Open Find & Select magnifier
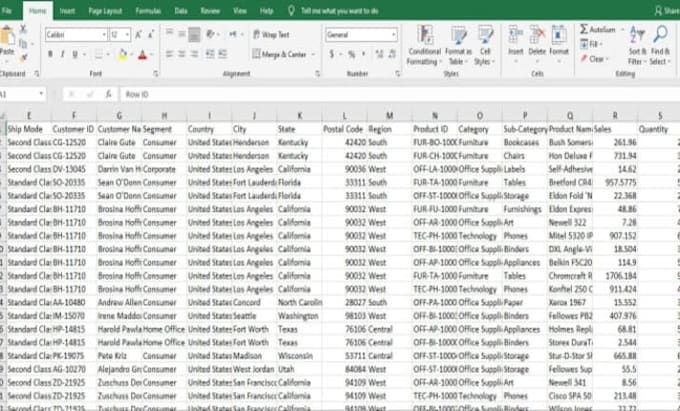Viewport: 680px width, 411px height. point(660,46)
